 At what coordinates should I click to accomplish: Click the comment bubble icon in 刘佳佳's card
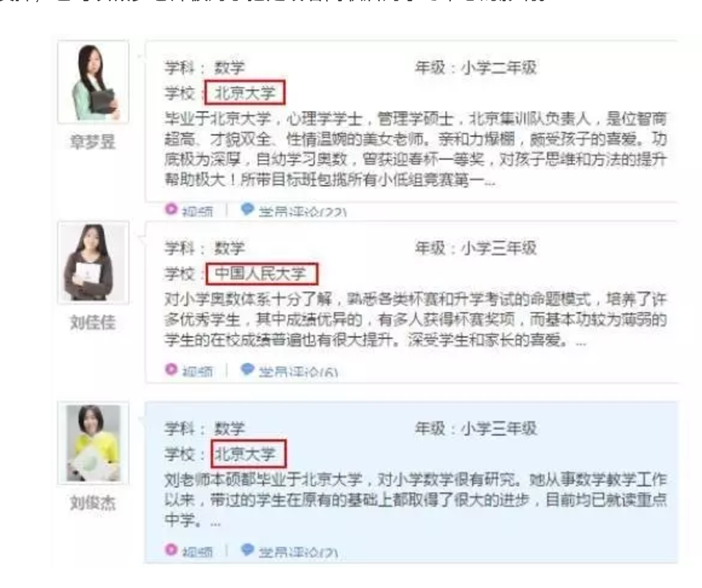[247, 369]
